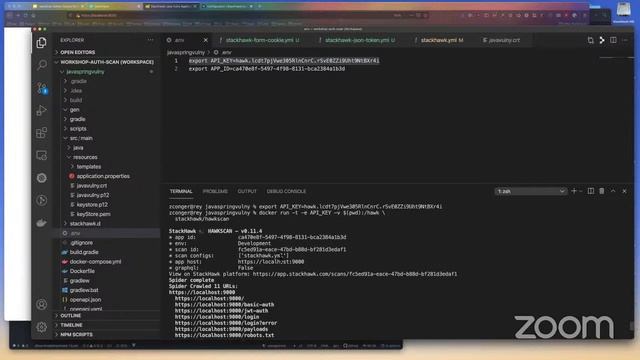Open Explorer more actions ellipsis
This screenshot has height=360, width=640.
click(151, 40)
